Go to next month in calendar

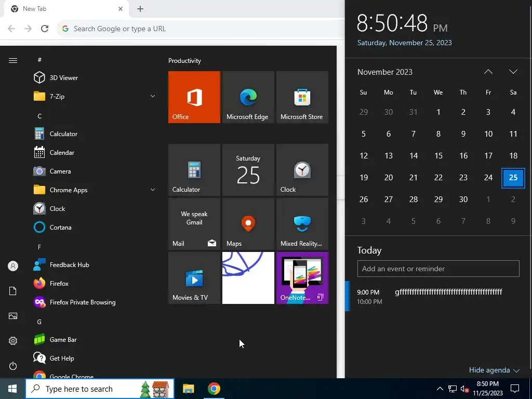(513, 72)
